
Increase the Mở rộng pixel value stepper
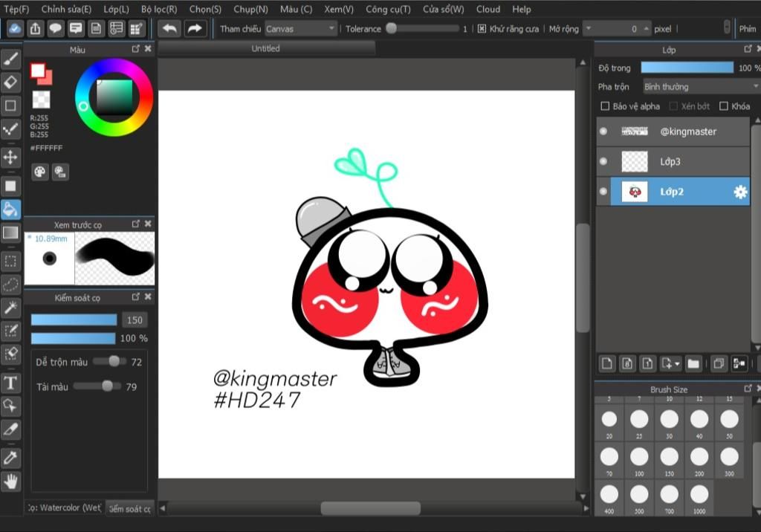tap(646, 27)
